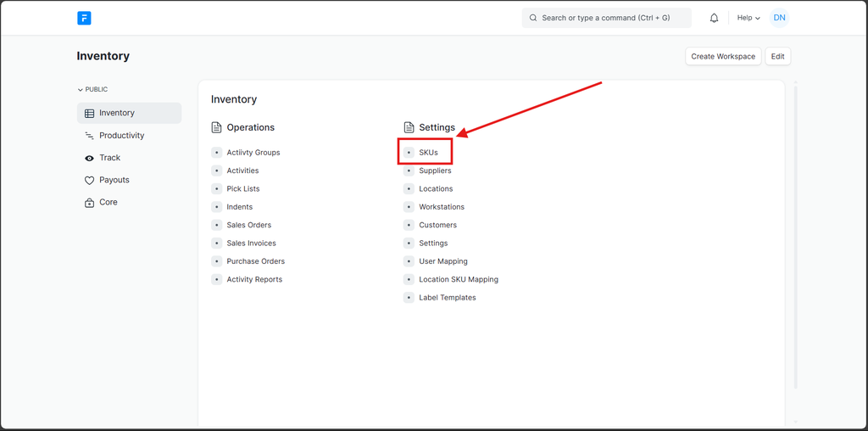This screenshot has width=868, height=431.
Task: Click the Payouts sidebar heart icon
Action: point(89,181)
